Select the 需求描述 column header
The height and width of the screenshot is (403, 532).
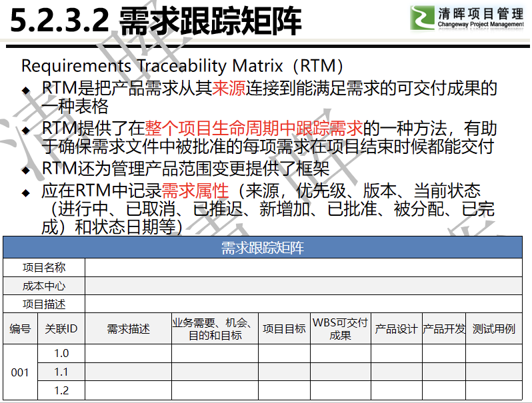point(128,329)
